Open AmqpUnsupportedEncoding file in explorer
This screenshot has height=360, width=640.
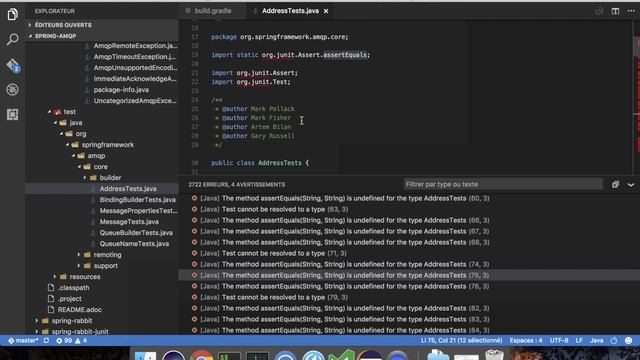point(136,68)
